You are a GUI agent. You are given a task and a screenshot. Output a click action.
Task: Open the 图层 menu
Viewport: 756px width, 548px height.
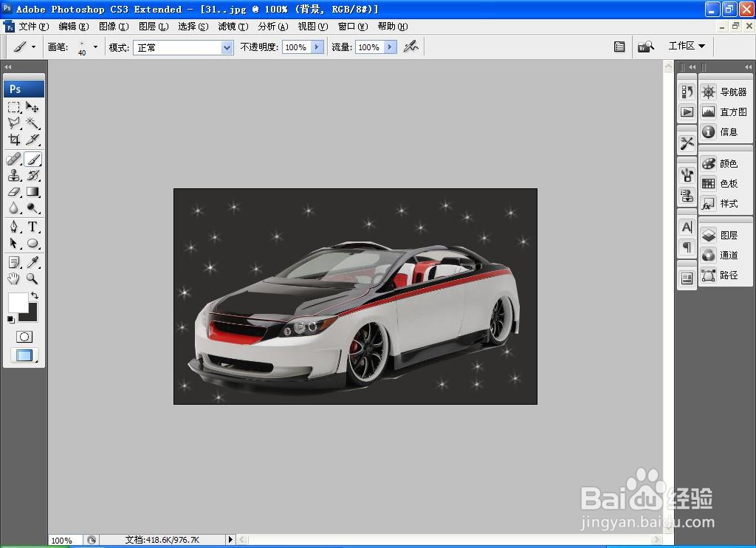pyautogui.click(x=154, y=27)
